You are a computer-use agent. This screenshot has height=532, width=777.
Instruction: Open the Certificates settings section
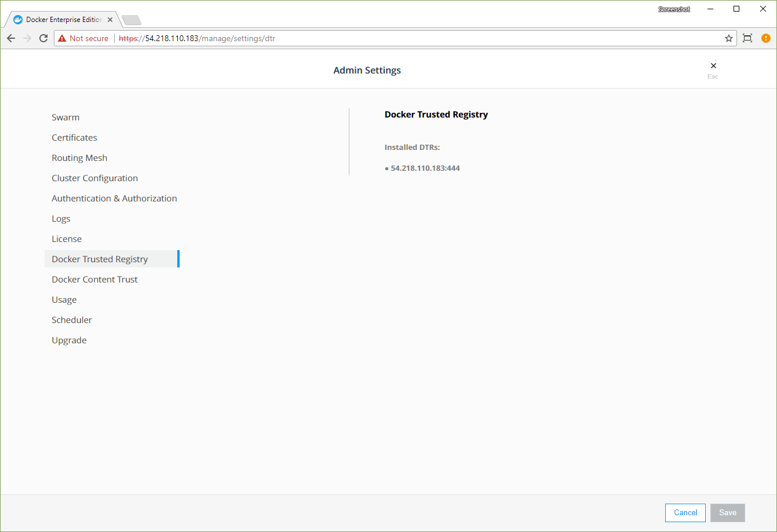pyautogui.click(x=74, y=138)
